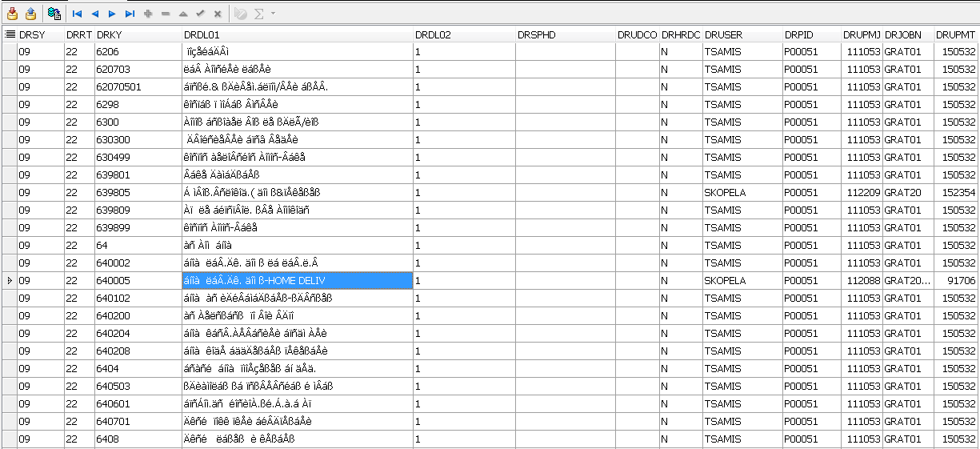Click the import data icon with red arrow
The height and width of the screenshot is (449, 980).
click(12, 14)
